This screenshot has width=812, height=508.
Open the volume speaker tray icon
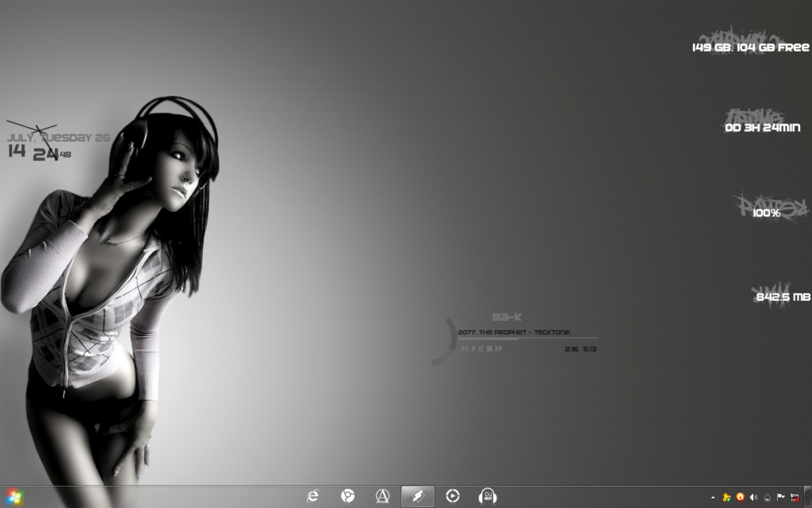[753, 497]
